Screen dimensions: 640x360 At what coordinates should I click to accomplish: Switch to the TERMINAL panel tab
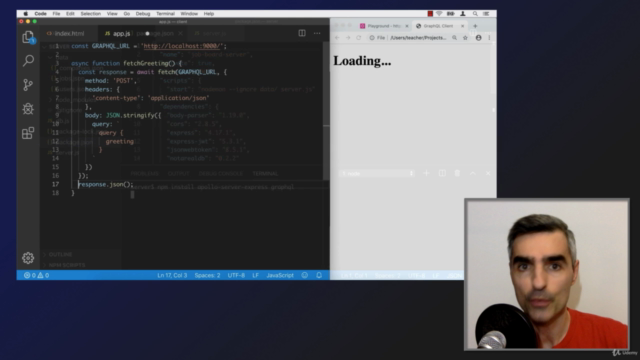click(265, 173)
